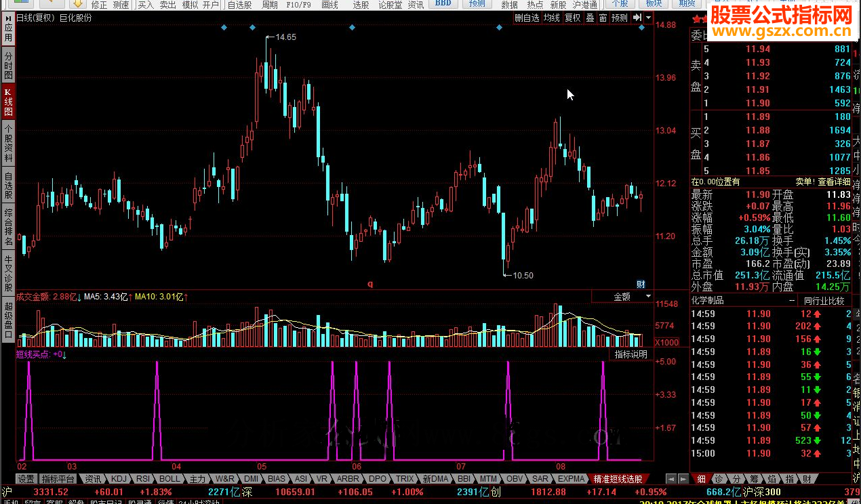Open the 个股资料 side tab
The image size is (861, 504).
click(x=8, y=142)
